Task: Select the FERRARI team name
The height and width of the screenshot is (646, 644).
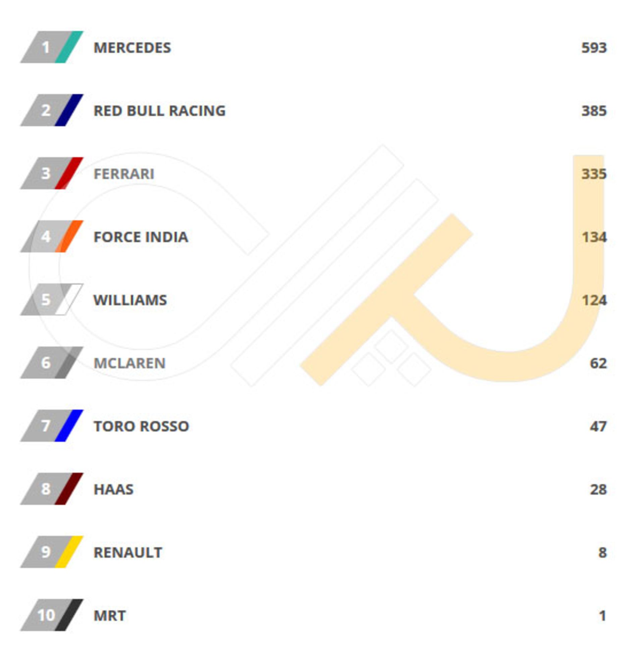Action: coord(124,174)
